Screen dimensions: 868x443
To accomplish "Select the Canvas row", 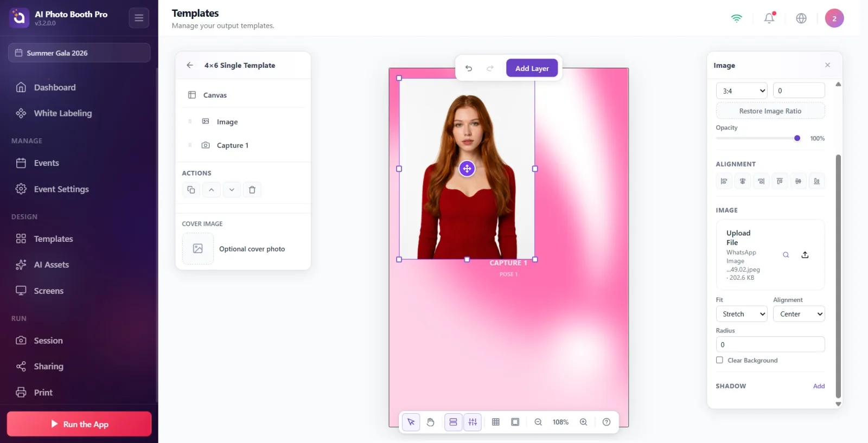I will [243, 95].
